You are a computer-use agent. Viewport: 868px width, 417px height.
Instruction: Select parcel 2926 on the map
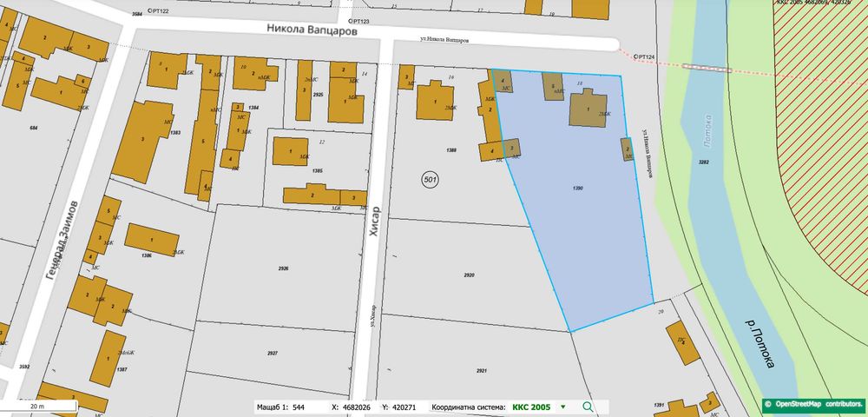(x=282, y=268)
